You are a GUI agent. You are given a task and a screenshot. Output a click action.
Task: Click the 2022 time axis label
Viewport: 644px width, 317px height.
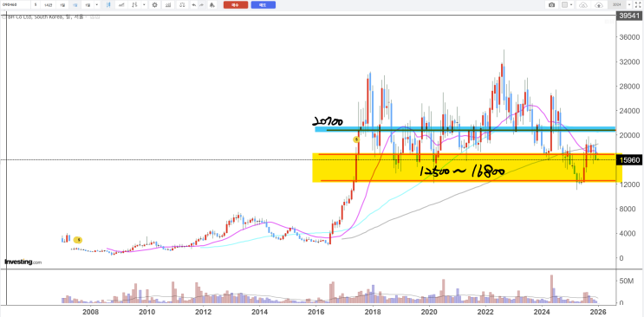485,311
